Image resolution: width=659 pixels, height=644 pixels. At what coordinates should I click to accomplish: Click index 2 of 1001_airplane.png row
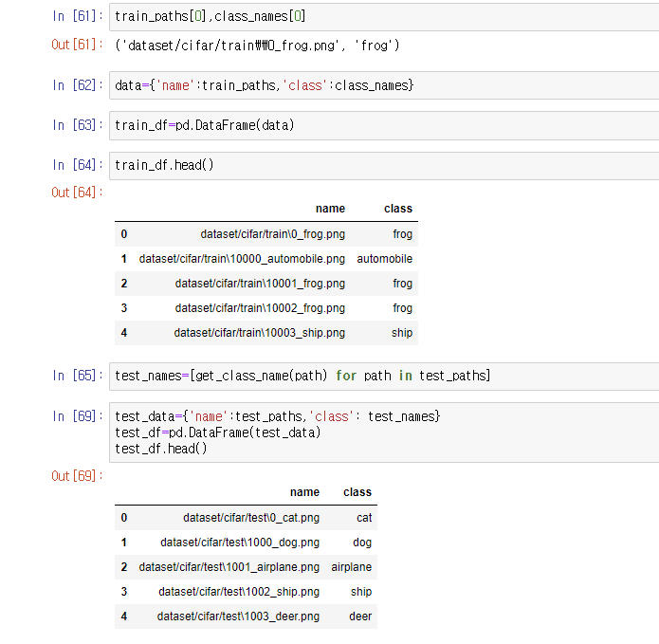pos(124,567)
